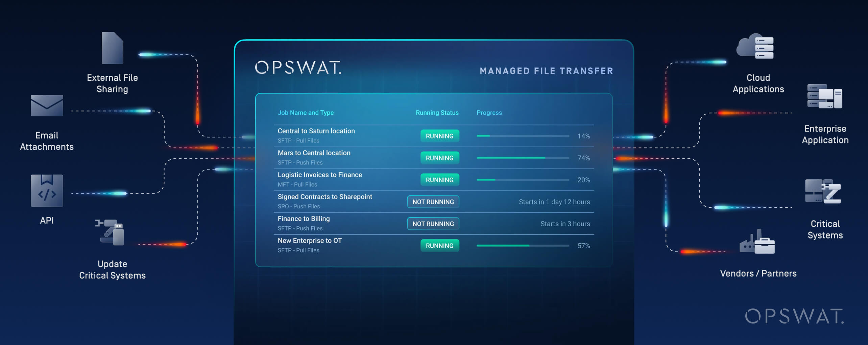Toggle NOT RUNNING badge for Signed Contracts to Sharepoint
The height and width of the screenshot is (345, 868).
[433, 202]
